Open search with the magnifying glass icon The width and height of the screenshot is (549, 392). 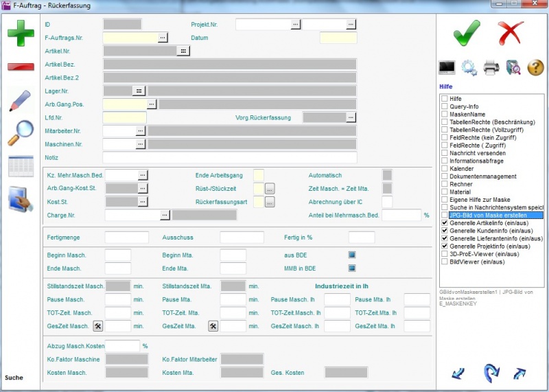(21, 133)
